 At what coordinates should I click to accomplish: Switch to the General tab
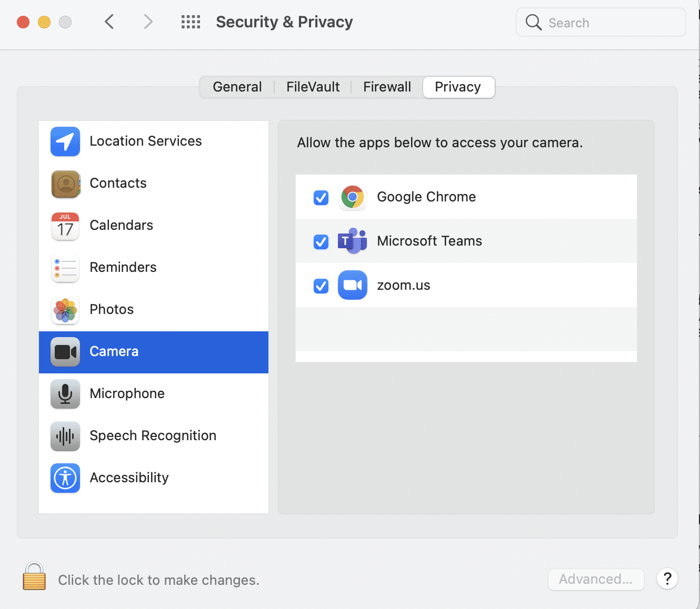click(237, 87)
